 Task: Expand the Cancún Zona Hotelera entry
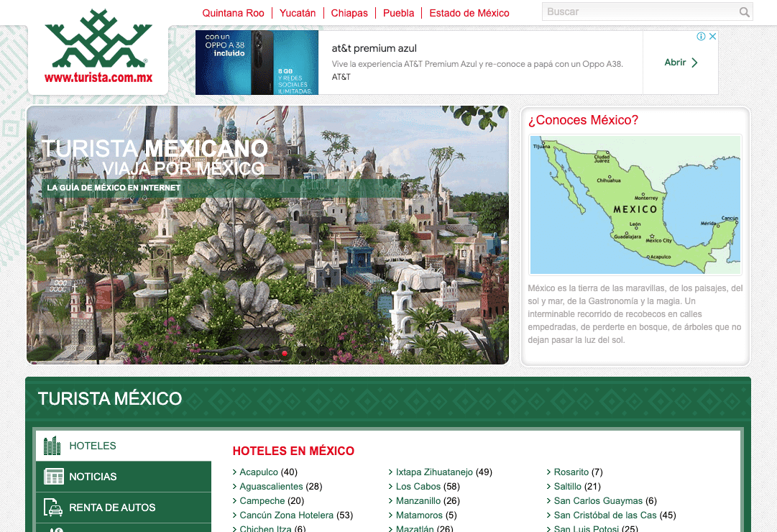[234, 515]
